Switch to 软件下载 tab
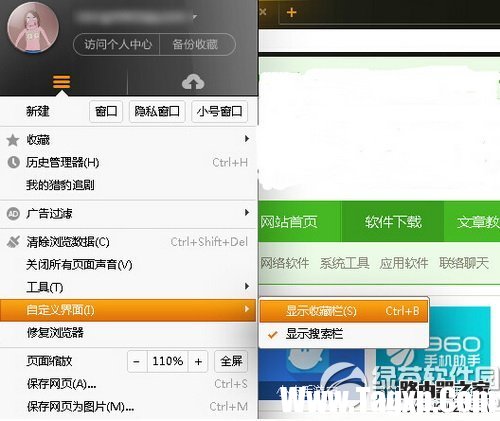 point(393,222)
